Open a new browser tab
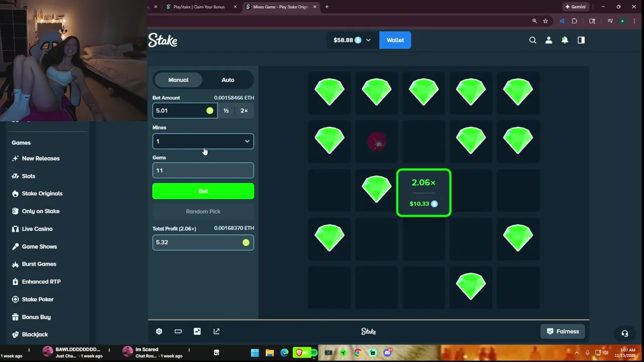 pyautogui.click(x=327, y=7)
